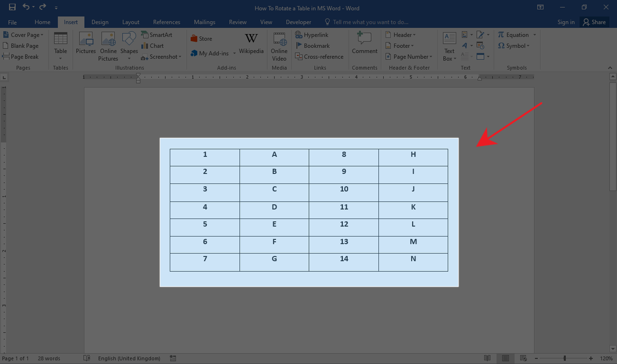Viewport: 617px width, 364px height.
Task: Expand Header options
Action: pos(401,35)
